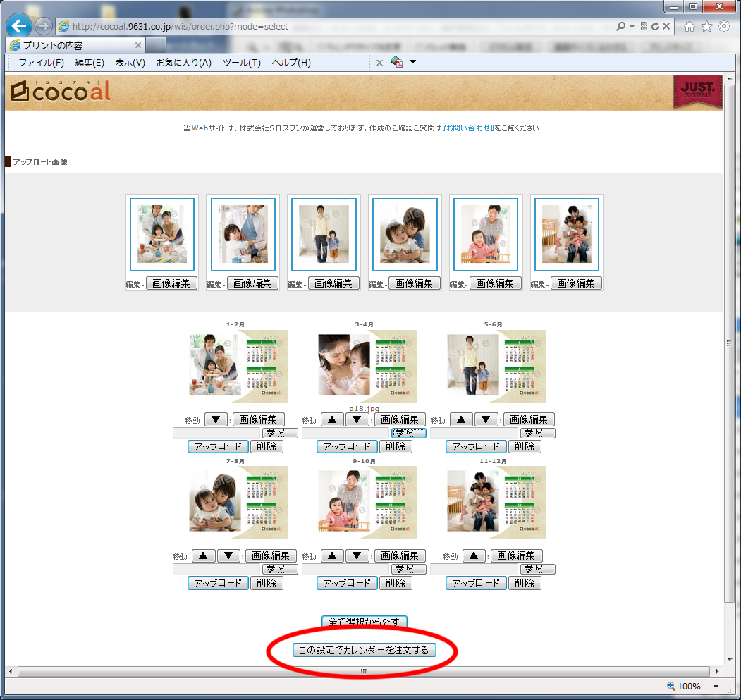Click the browser Forward arrow button

pos(44,27)
